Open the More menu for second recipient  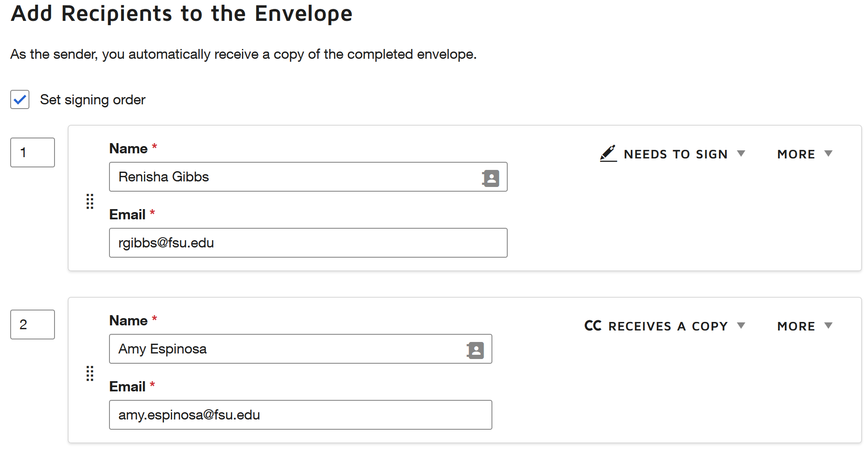click(805, 326)
